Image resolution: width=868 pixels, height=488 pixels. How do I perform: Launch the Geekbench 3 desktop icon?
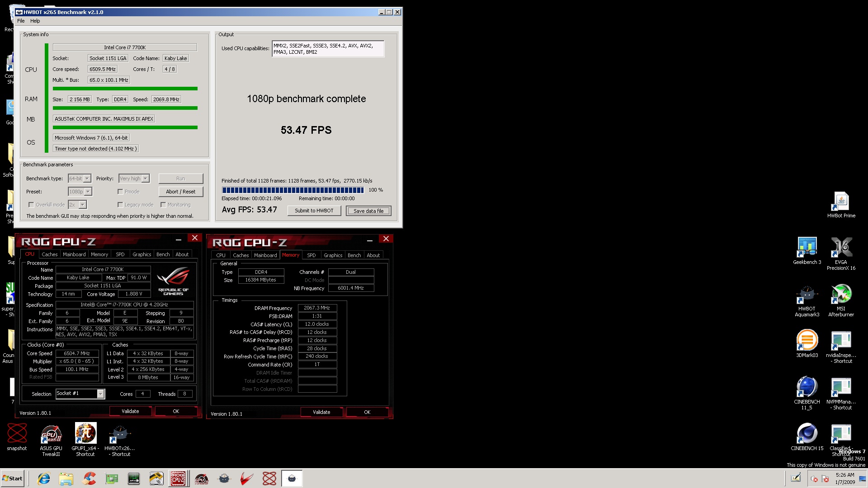click(x=807, y=251)
